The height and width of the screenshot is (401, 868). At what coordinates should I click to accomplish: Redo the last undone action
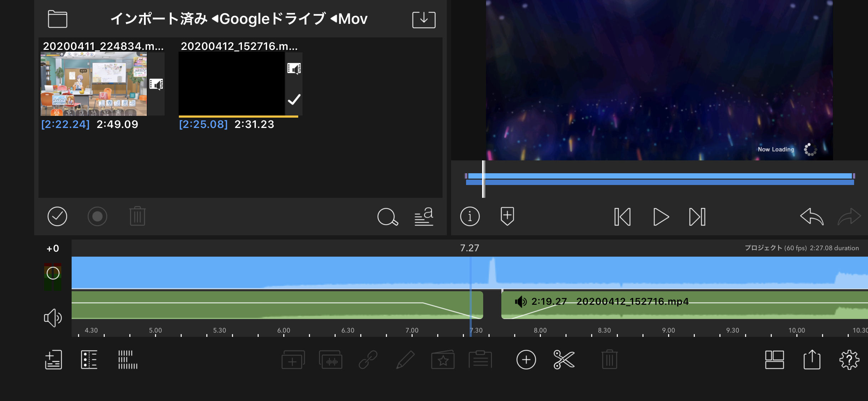849,216
